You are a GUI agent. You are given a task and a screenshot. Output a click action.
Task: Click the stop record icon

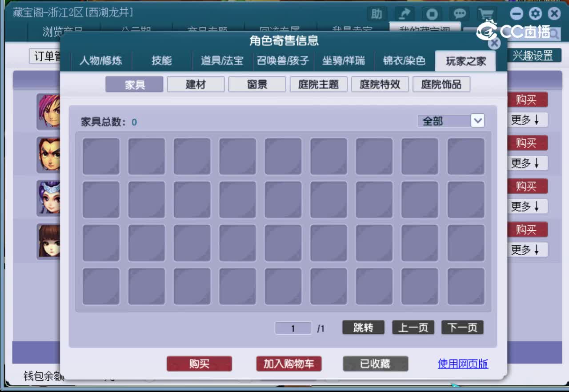tap(432, 14)
